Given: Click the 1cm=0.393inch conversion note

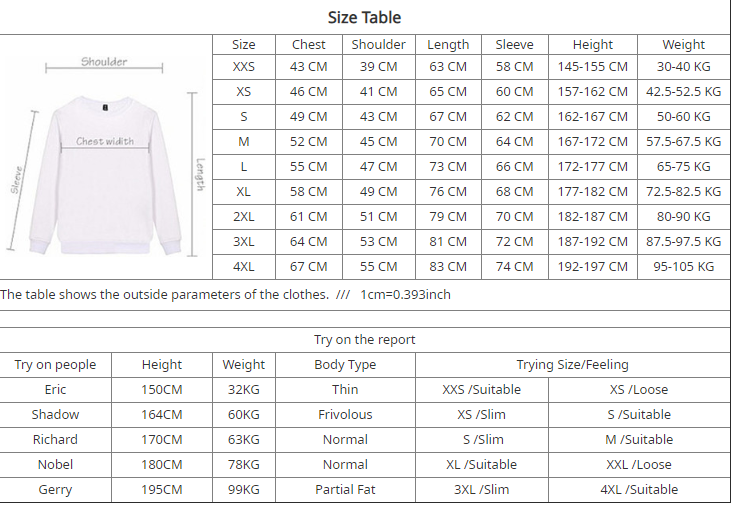Looking at the screenshot, I should pos(405,294).
